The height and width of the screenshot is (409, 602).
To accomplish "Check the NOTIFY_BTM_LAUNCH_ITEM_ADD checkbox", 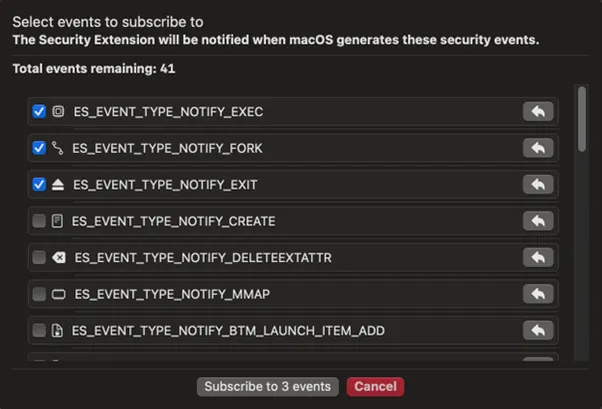I will pos(40,331).
